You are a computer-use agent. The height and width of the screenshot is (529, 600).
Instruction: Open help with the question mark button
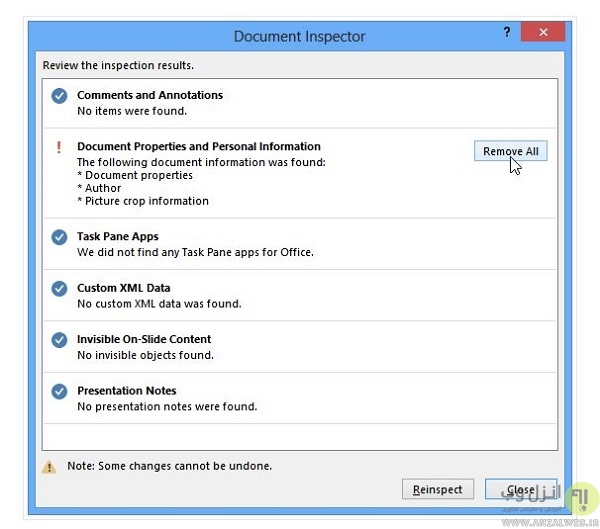coord(507,33)
